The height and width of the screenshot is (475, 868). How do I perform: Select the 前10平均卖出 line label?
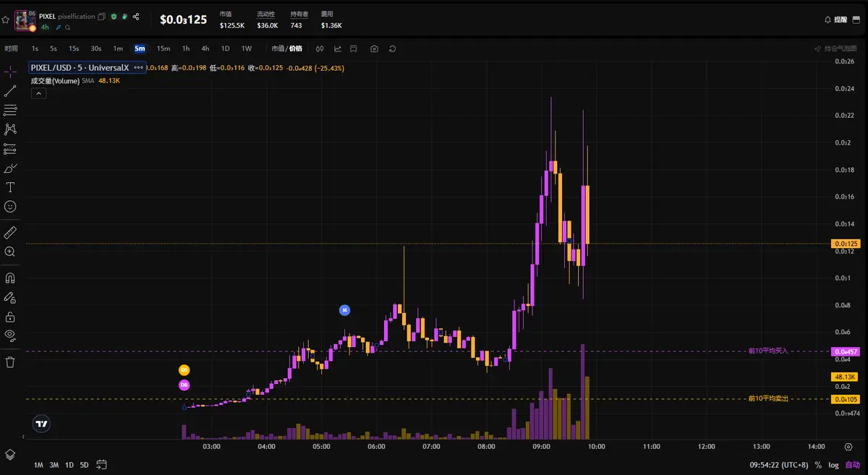point(768,398)
